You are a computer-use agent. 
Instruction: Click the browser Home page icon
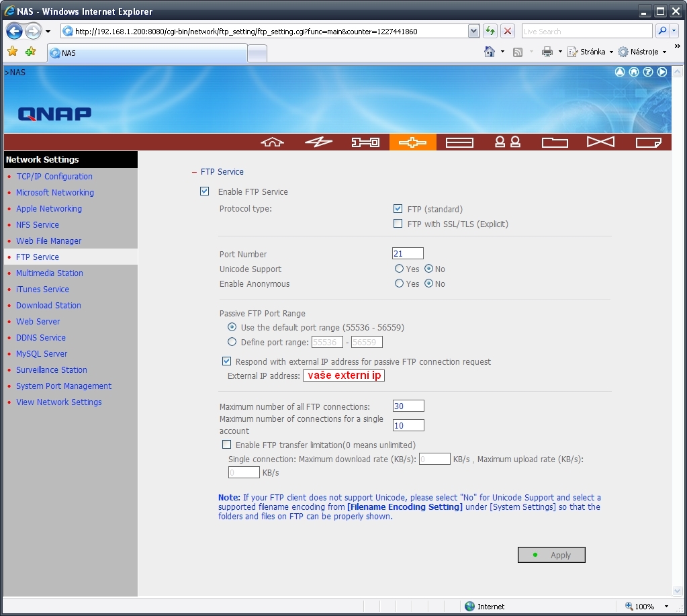pyautogui.click(x=490, y=52)
